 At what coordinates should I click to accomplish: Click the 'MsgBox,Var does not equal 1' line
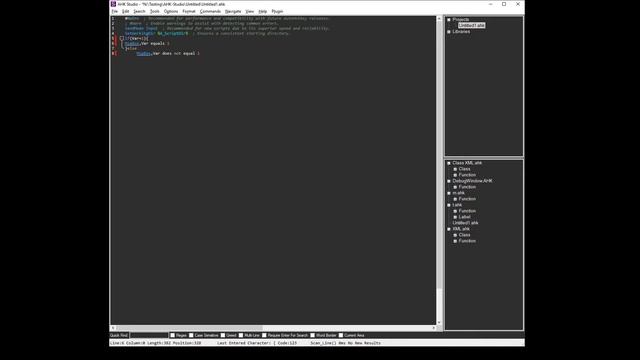[168, 53]
